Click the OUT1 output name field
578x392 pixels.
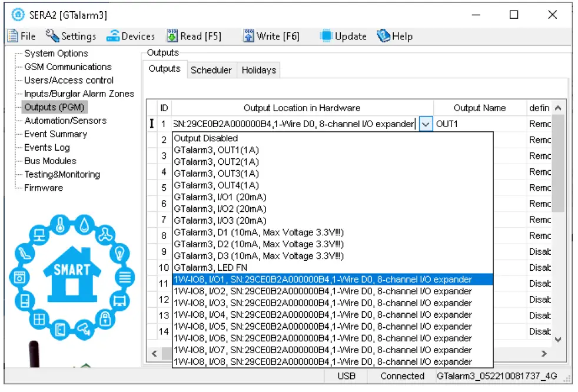point(480,124)
